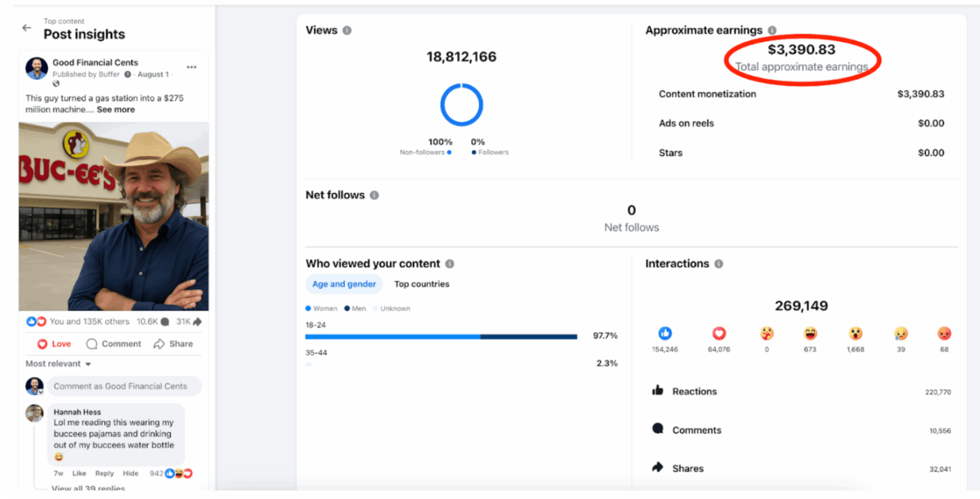Click info icon beside Who viewed your content
980x499 pixels.
coord(450,264)
